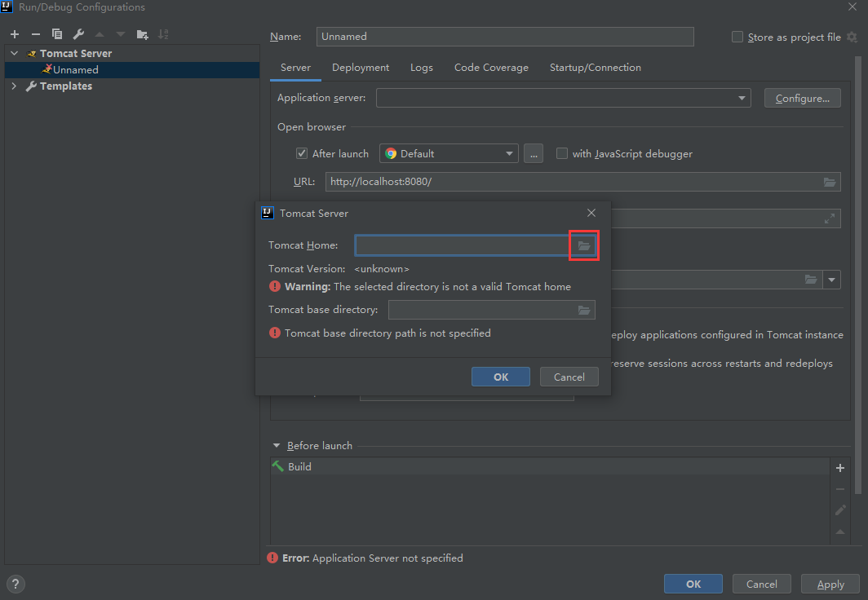Viewport: 868px width, 600px height.
Task: Click the Tomcat Server tree node icon
Action: tap(32, 54)
